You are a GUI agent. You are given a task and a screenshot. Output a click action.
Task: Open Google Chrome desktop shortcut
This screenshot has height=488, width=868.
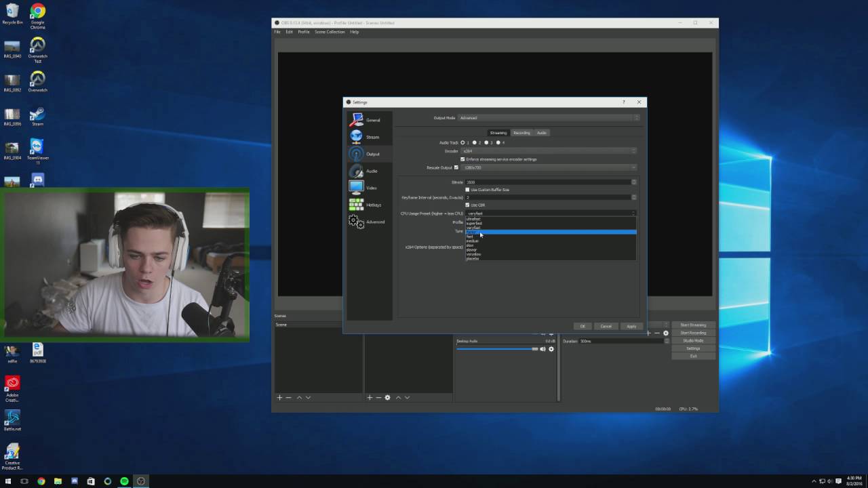[x=38, y=16]
